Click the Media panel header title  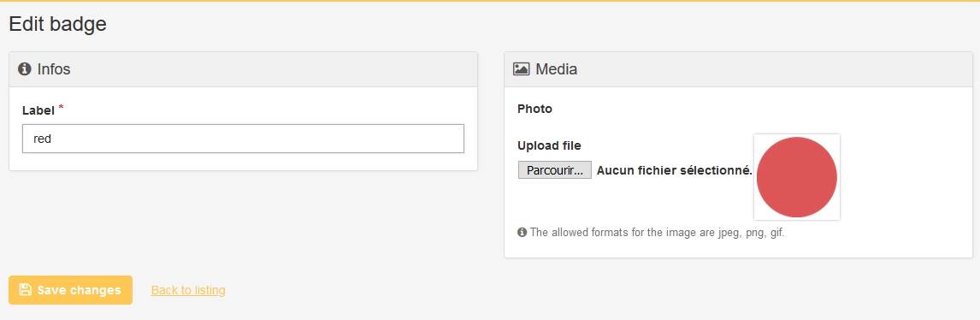(x=556, y=68)
